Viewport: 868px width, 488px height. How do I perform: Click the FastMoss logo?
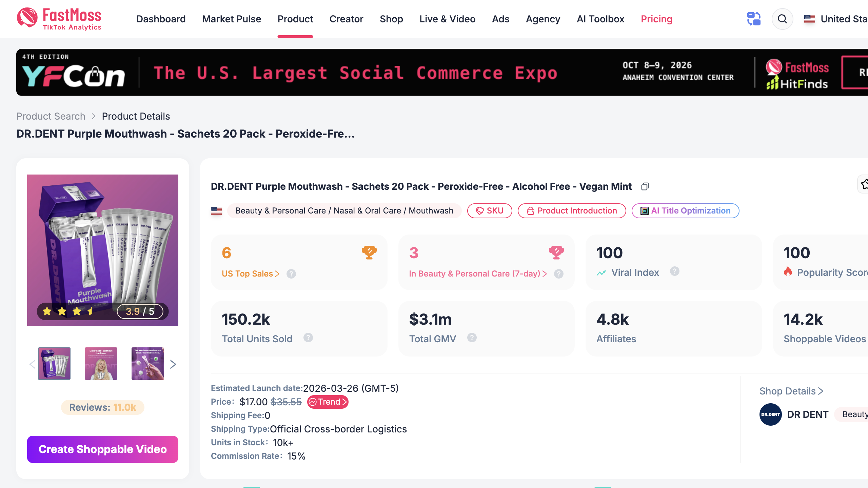[59, 19]
